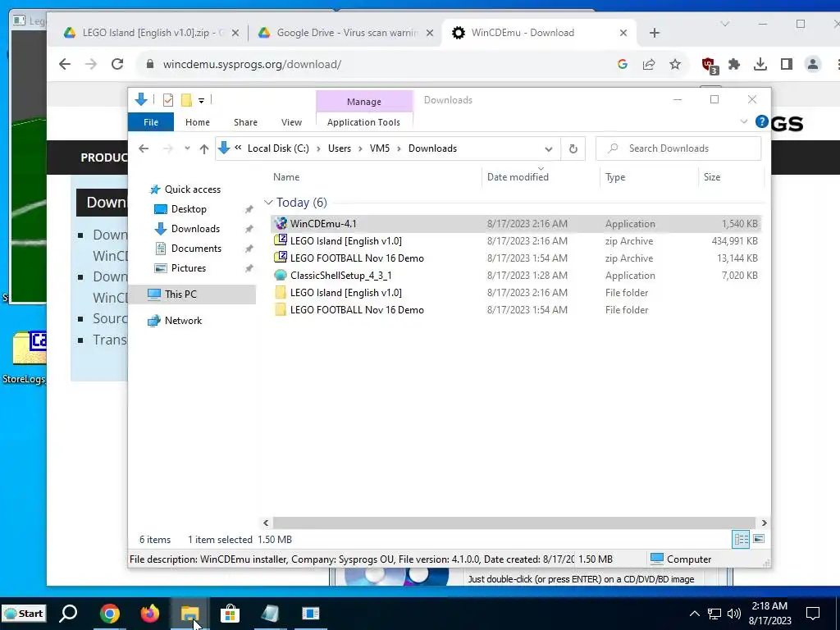
Task: Open Chrome Downloads icon
Action: point(760,64)
